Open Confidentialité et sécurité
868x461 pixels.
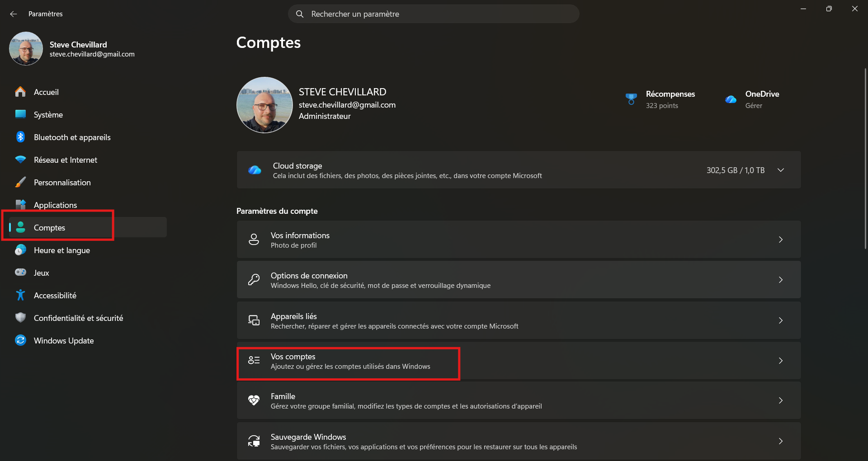[x=88, y=318]
